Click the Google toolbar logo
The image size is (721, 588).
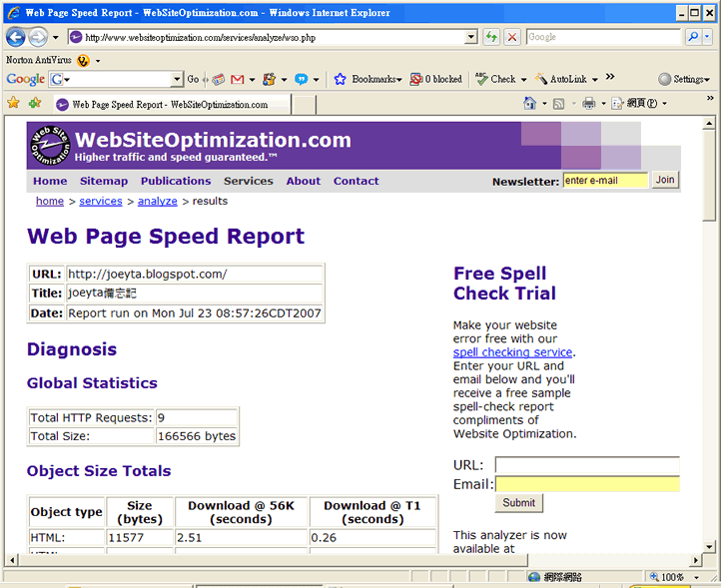tap(25, 80)
